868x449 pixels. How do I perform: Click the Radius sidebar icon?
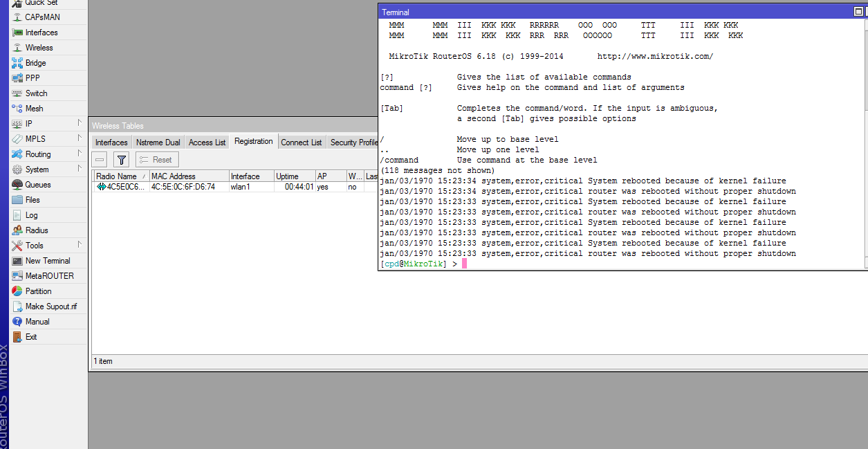[17, 230]
